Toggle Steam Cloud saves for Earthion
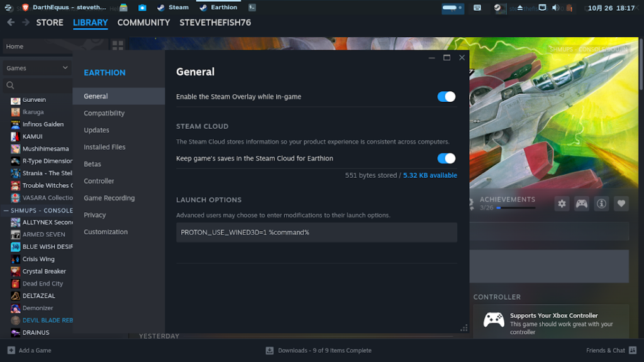This screenshot has height=362, width=644. 446,158
